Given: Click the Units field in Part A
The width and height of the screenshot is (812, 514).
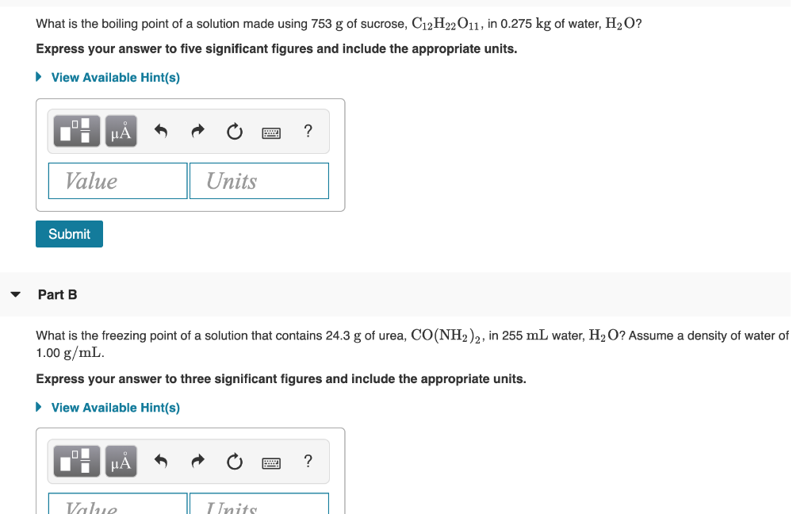Looking at the screenshot, I should (259, 180).
